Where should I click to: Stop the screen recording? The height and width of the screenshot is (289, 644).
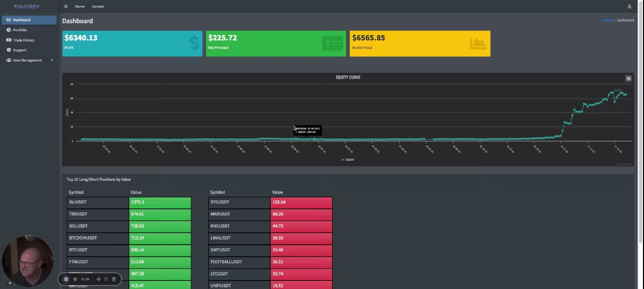(66, 279)
